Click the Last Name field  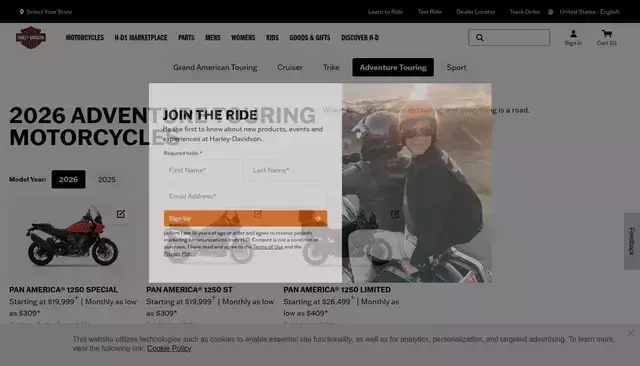tap(287, 170)
